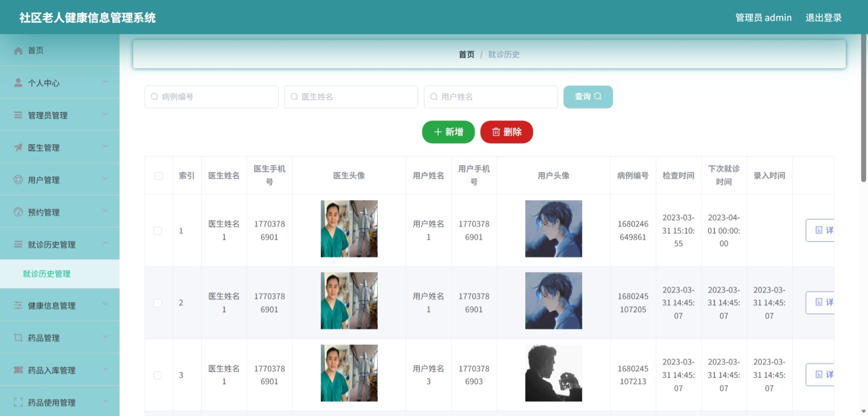The height and width of the screenshot is (416, 868).
Task: Expand the 医生管理 chevron
Action: 105,146
